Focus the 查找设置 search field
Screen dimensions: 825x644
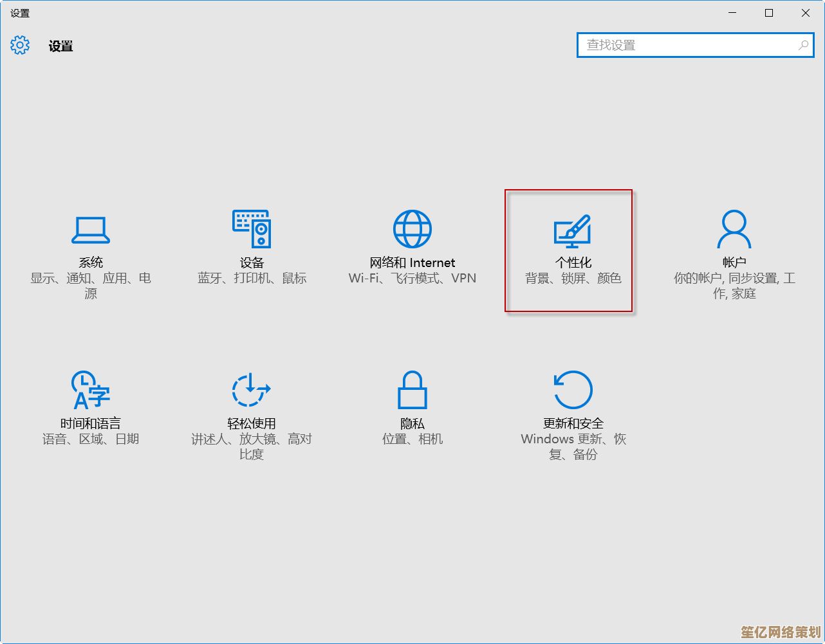click(689, 45)
